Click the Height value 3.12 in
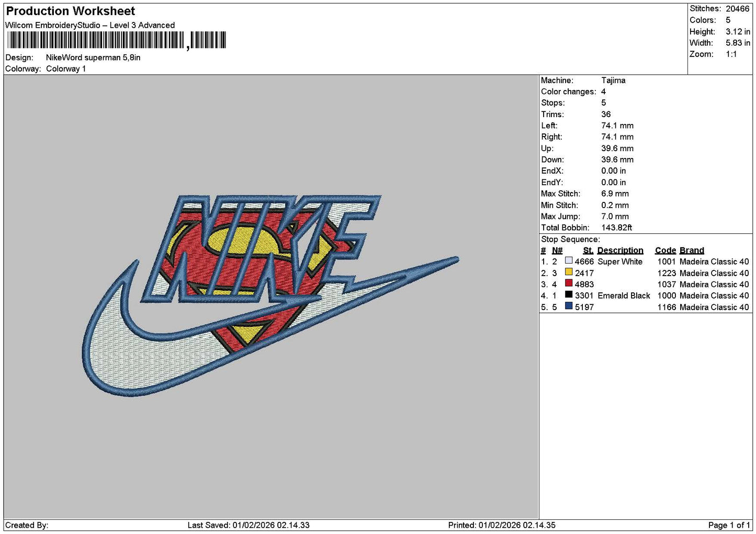Screen dimensions: 756x534 [738, 32]
